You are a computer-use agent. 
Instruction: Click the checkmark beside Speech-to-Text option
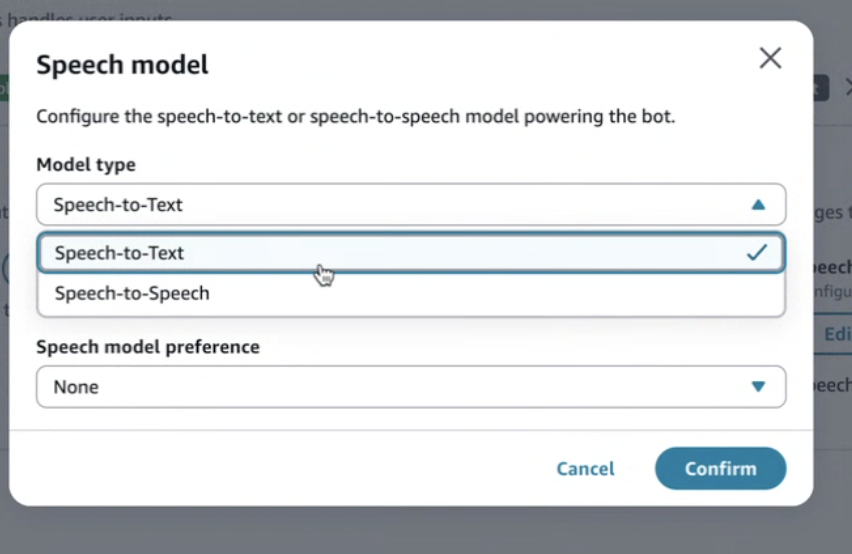(x=756, y=253)
